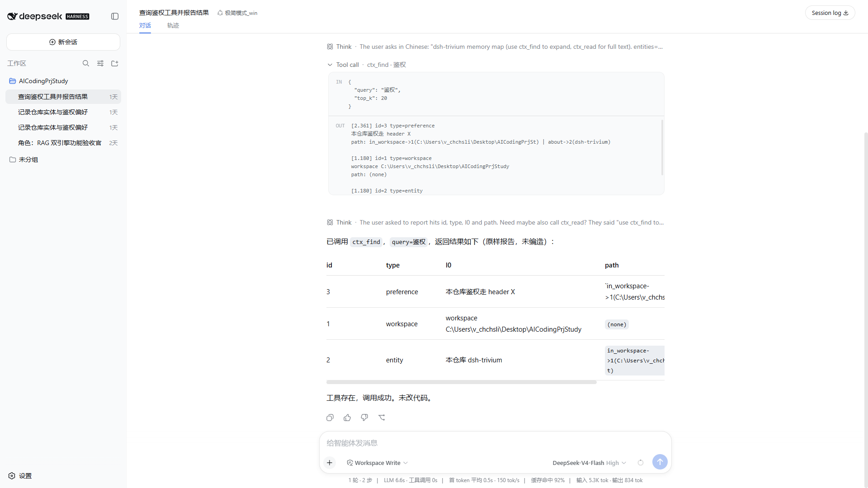
Task: Start a new conversation (新会话)
Action: pos(63,42)
